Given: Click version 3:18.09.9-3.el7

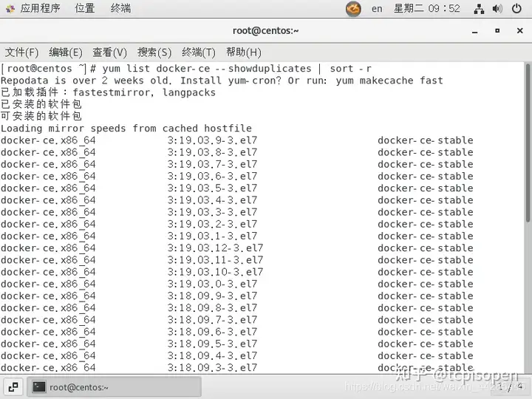Looking at the screenshot, I should [212, 296].
